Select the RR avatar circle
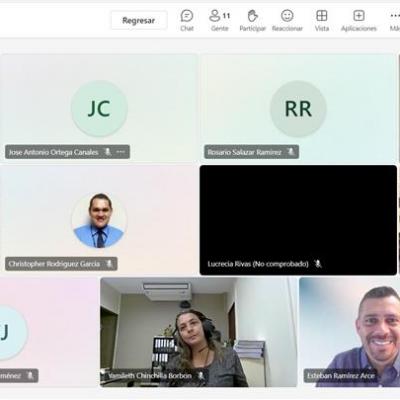400x400 pixels. 298,109
